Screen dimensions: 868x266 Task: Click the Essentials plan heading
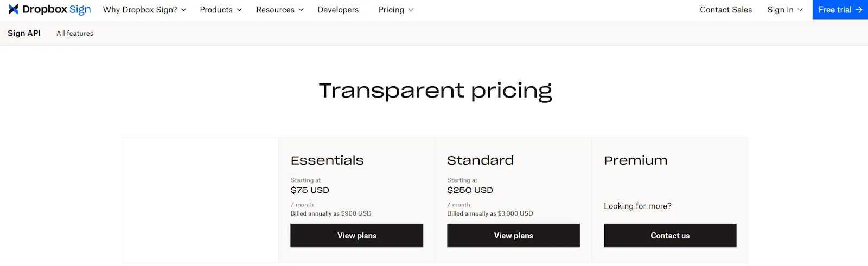(x=327, y=160)
